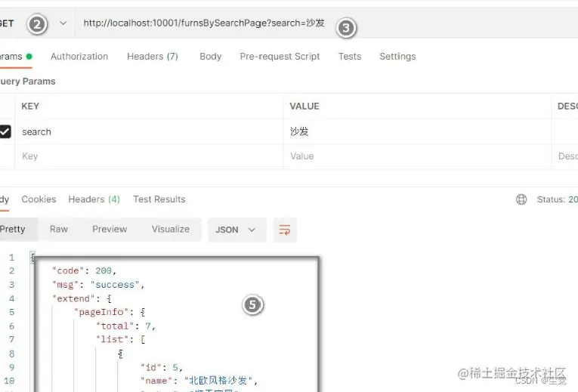
Task: Click the empty Value placeholder field
Action: pos(417,156)
